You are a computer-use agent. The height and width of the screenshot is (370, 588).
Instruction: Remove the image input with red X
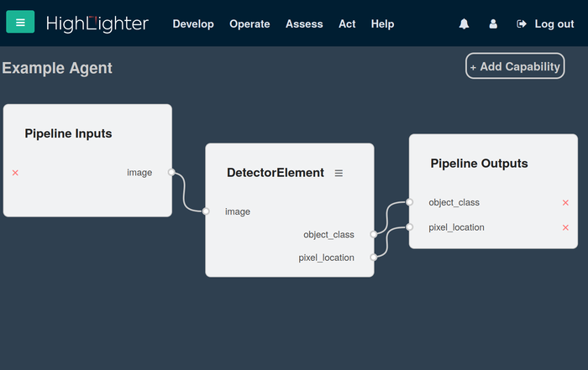[x=15, y=173]
